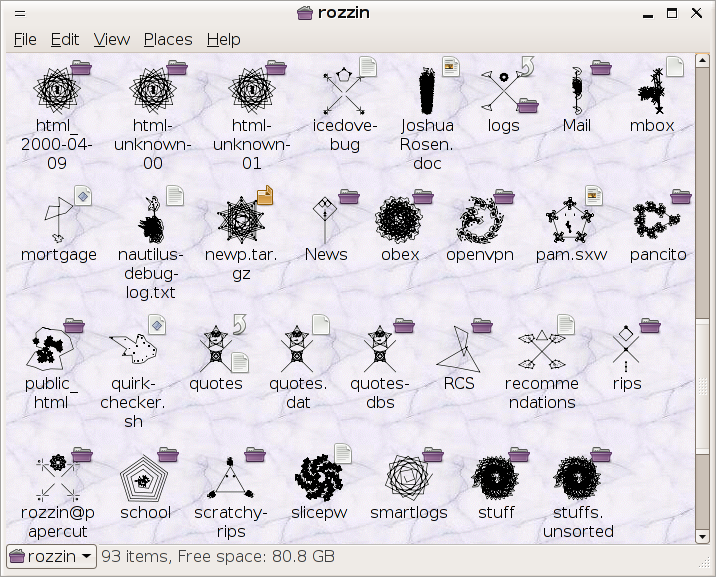Screen dimensions: 716x577
Task: Expand the rozzin location dropdown
Action: coord(52,556)
